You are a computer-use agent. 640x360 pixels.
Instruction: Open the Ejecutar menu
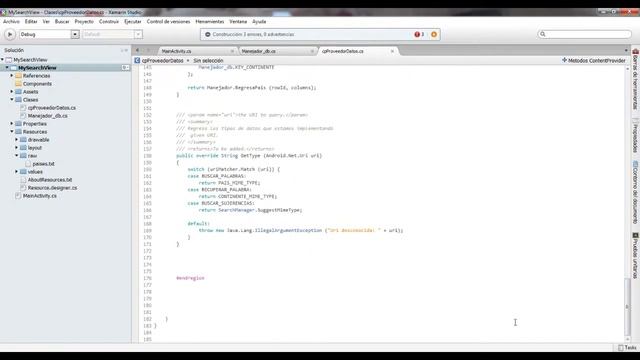coord(133,22)
